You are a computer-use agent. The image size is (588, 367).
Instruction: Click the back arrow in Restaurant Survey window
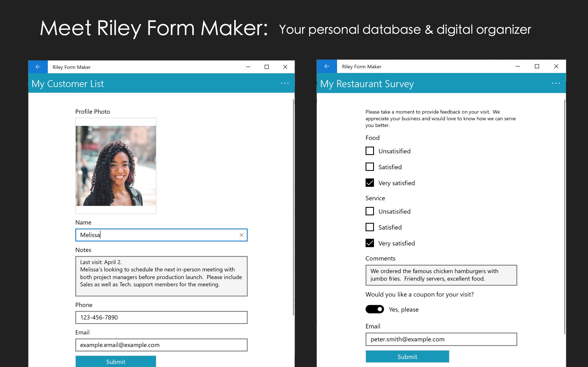coord(327,66)
